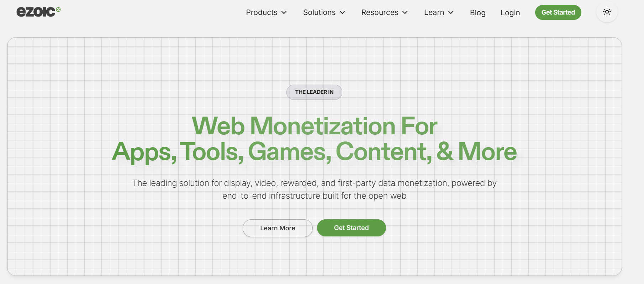Viewport: 644px width, 284px height.
Task: Click the Ezoic logo
Action: point(38,12)
